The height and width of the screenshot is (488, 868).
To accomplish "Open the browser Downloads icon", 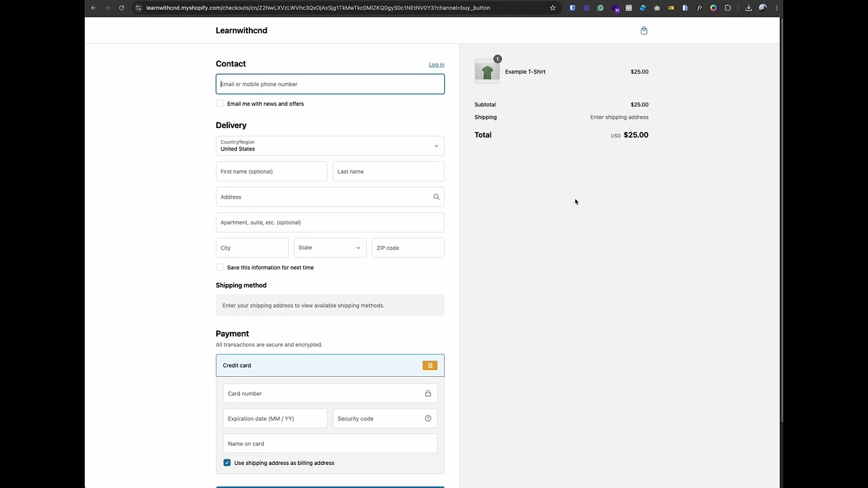I will [x=749, y=8].
